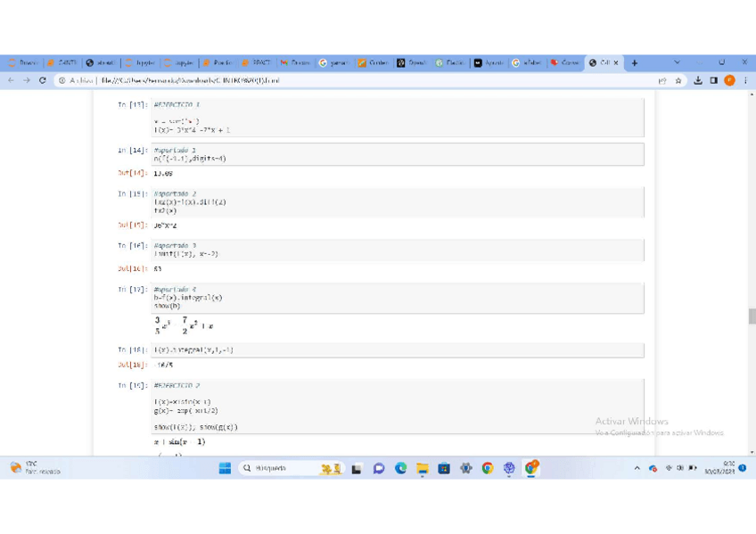The image size is (756, 534).
Task: Bookmark this page with the star icon
Action: [x=678, y=80]
